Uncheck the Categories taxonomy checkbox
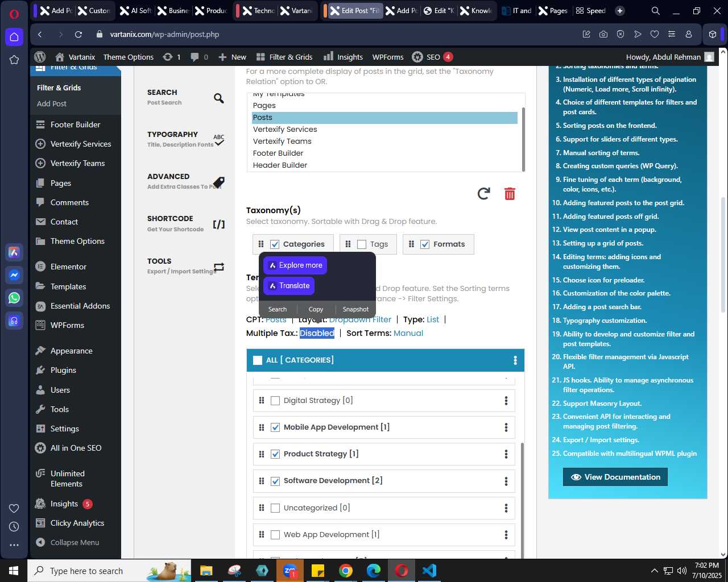The image size is (728, 582). click(275, 244)
